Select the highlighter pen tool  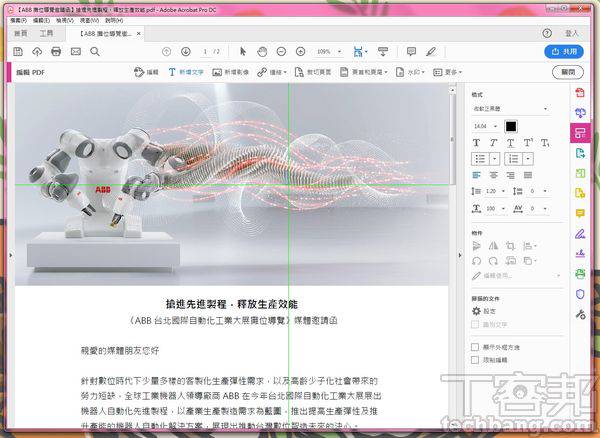click(x=431, y=51)
